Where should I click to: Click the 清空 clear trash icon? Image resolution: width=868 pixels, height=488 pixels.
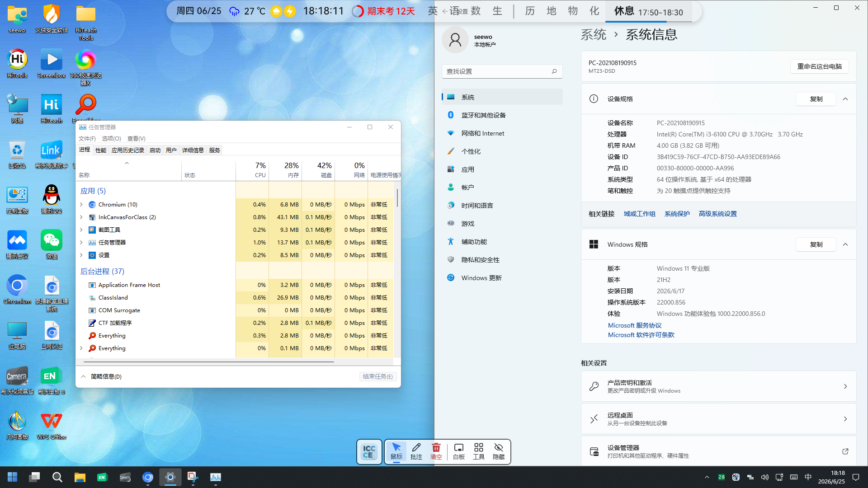coord(436,451)
